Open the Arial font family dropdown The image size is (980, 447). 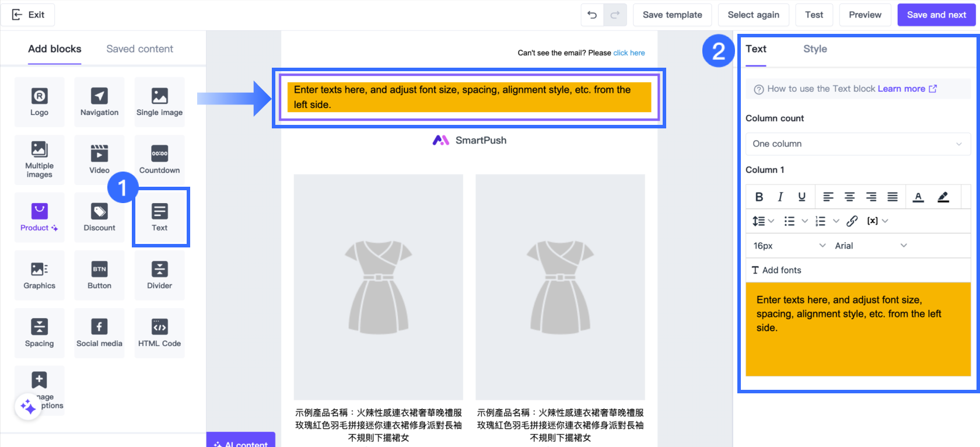[x=870, y=246]
